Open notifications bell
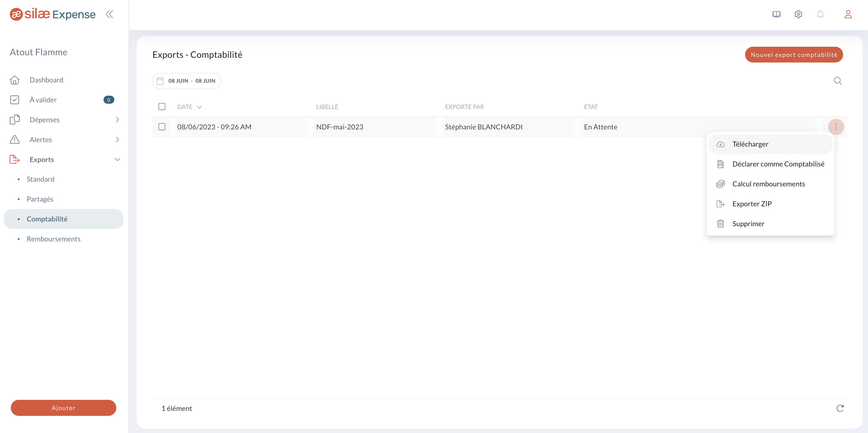The width and height of the screenshot is (868, 433). click(820, 14)
